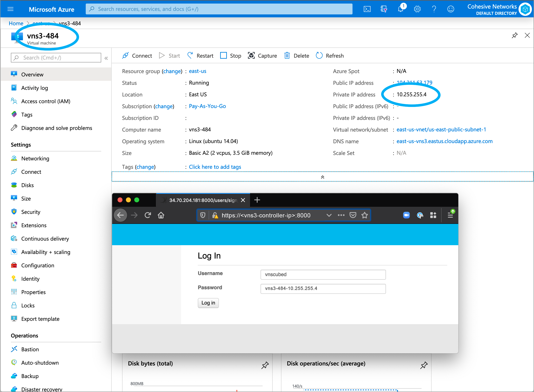Open the portal settings gear
This screenshot has height=392, width=534.
click(417, 9)
